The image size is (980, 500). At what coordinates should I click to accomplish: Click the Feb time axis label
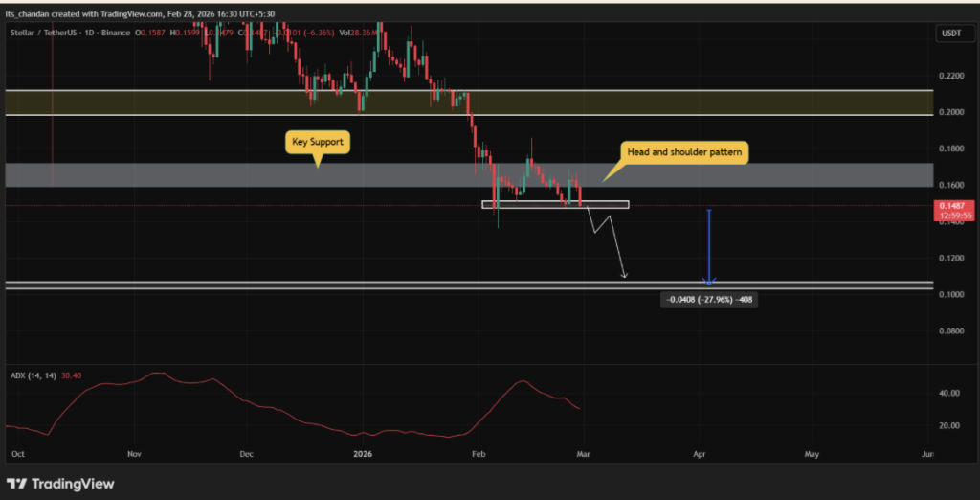(x=479, y=453)
